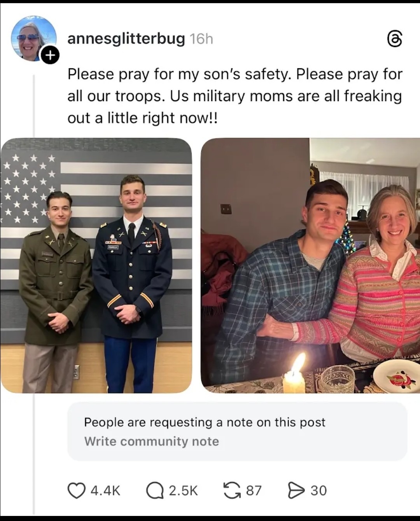Tap the soldier in dark blue uniform
The height and width of the screenshot is (521, 420).
(131, 284)
